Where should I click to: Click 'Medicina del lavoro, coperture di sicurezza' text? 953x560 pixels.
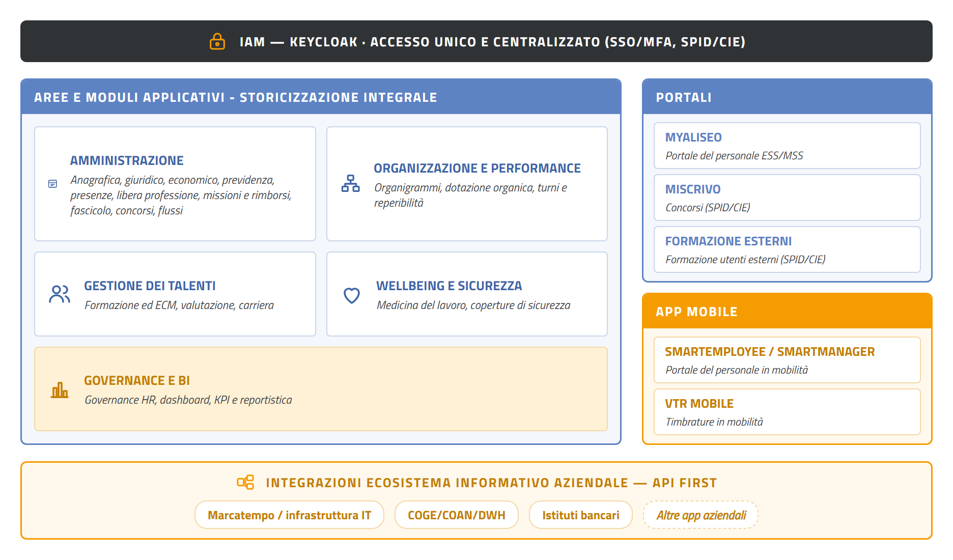473,305
